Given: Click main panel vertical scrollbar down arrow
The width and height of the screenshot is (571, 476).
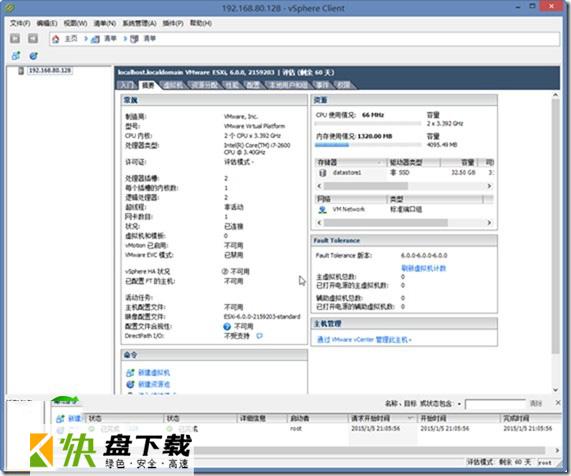Looking at the screenshot, I should coord(555,390).
